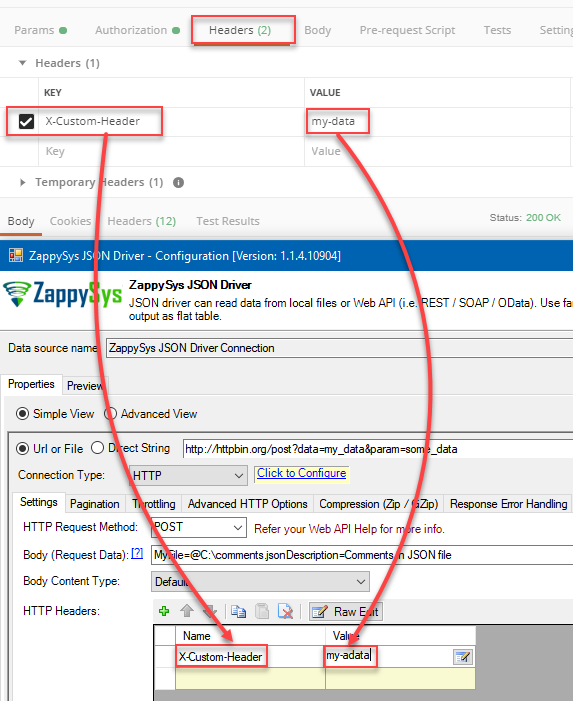Open Advanced HTTP Options tab
Image resolution: width=573 pixels, height=701 pixels.
pyautogui.click(x=248, y=504)
